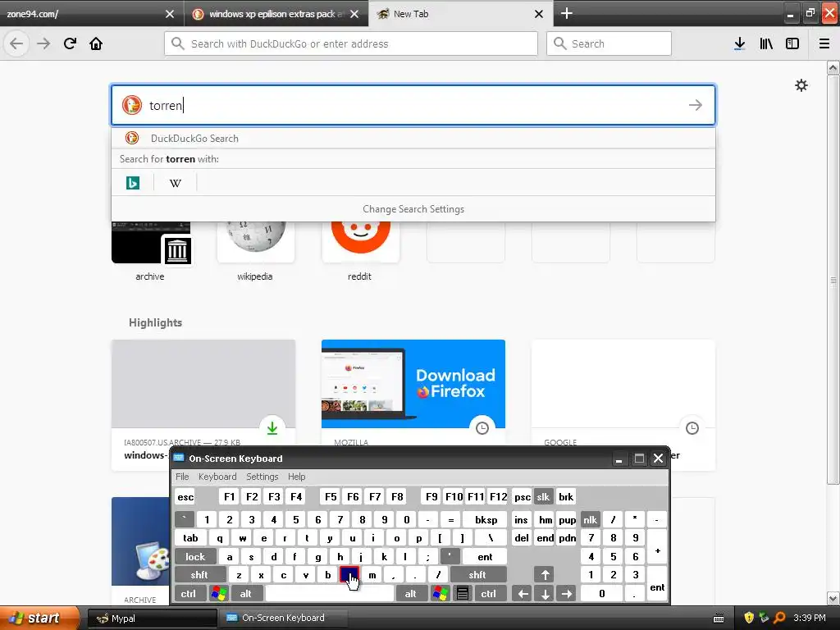The image size is (840, 630).
Task: Reload the current page
Action: (x=70, y=43)
